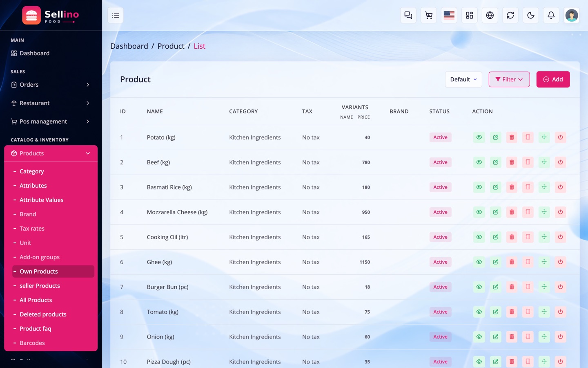Screen dimensions: 588x368
Task: Click the Add product button
Action: click(553, 79)
